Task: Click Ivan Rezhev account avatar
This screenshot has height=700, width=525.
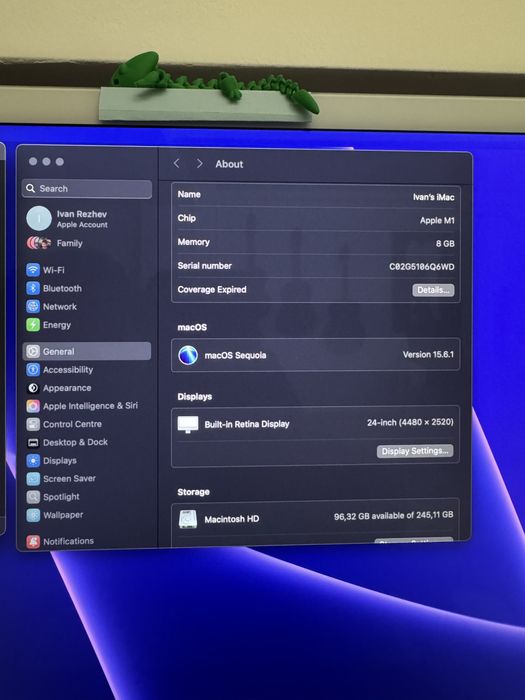Action: (x=39, y=218)
